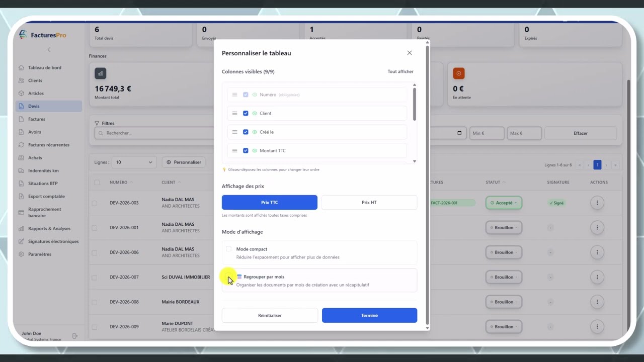Click the disabled Numéro column checkbox

[x=246, y=95]
